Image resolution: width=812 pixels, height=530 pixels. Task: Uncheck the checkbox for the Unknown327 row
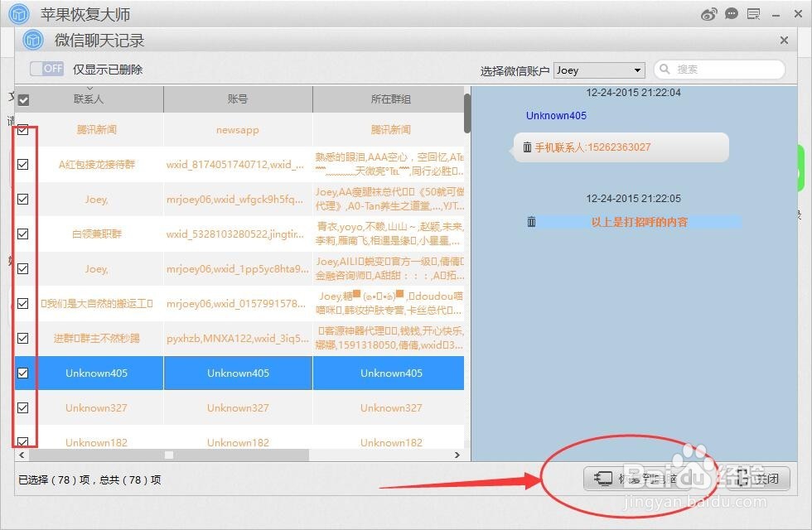coord(23,407)
